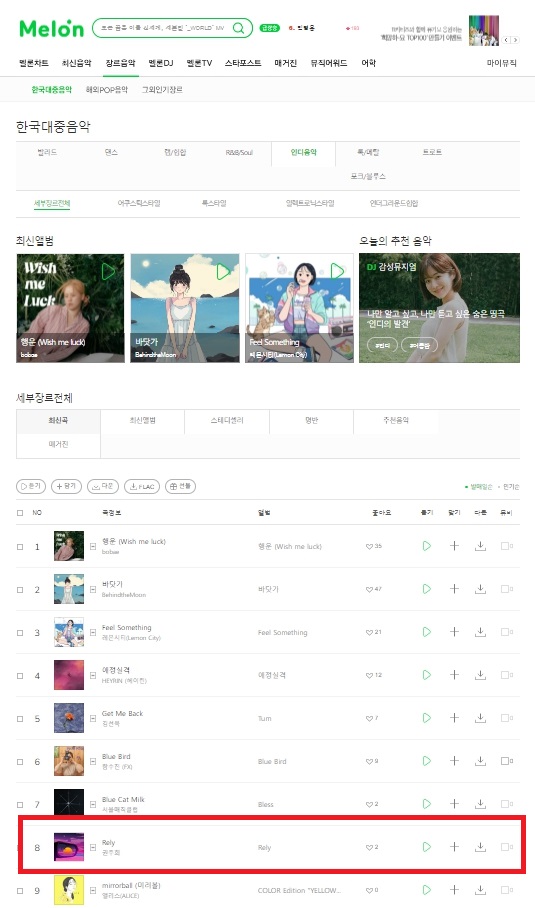Switch to the 록/메탈 genre tab
The image size is (535, 908).
[368, 152]
